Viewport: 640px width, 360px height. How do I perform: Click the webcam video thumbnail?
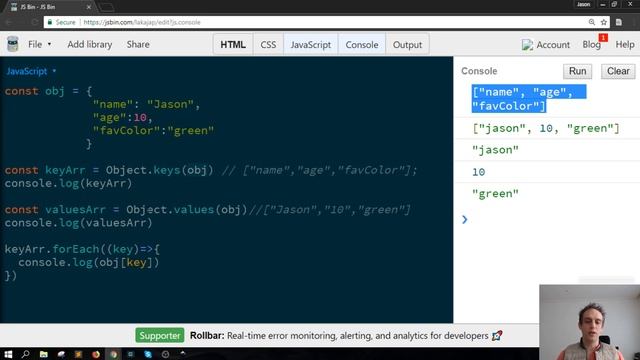point(589,322)
